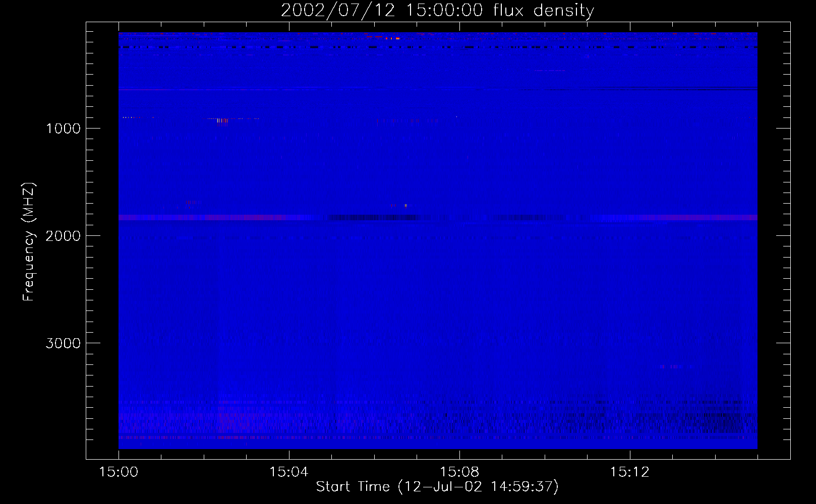Click the 15:04 time tick label
The width and height of the screenshot is (816, 504).
tap(288, 472)
